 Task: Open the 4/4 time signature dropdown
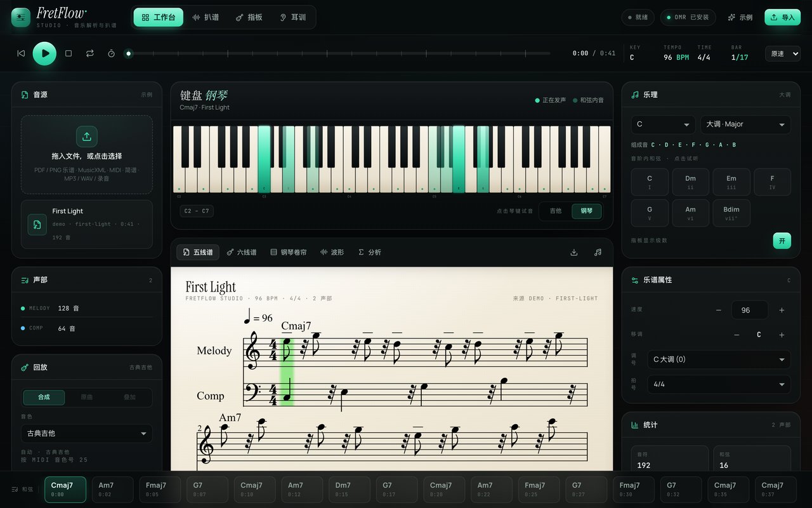coord(719,384)
